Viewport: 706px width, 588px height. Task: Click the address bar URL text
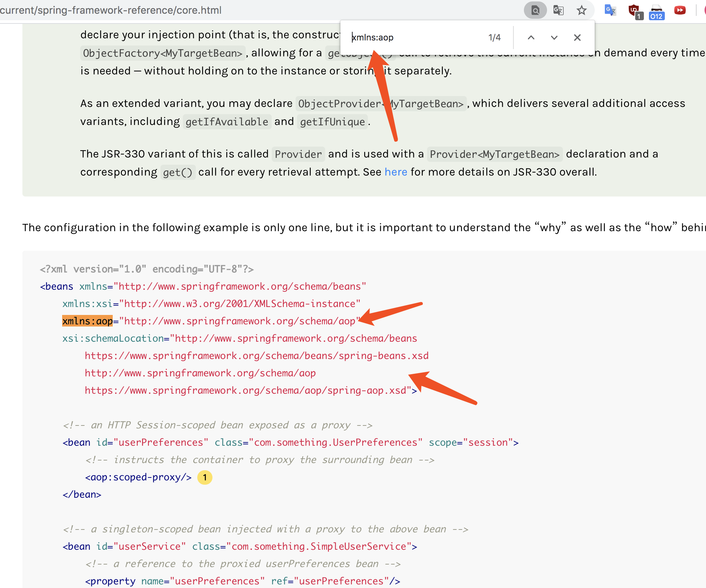(x=111, y=10)
